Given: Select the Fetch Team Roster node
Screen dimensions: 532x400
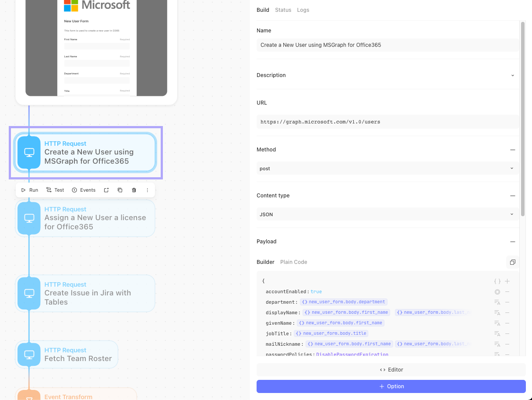Looking at the screenshot, I should pyautogui.click(x=67, y=354).
